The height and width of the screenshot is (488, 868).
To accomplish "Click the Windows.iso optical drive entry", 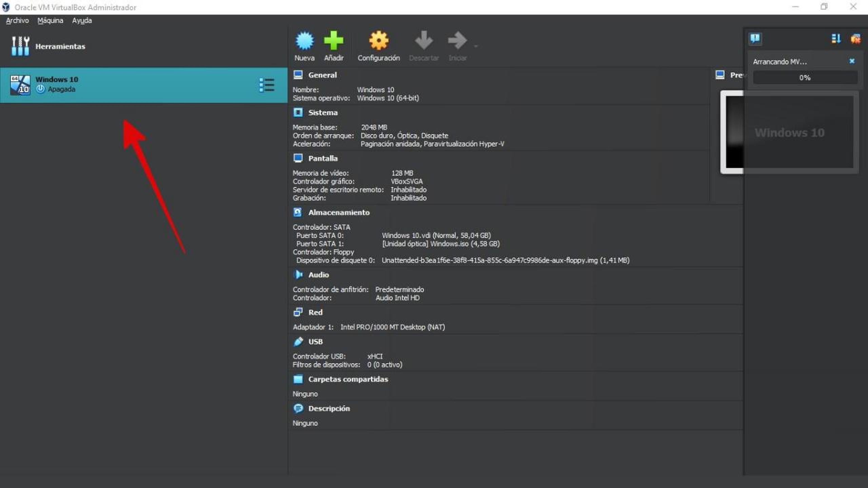I will (441, 244).
